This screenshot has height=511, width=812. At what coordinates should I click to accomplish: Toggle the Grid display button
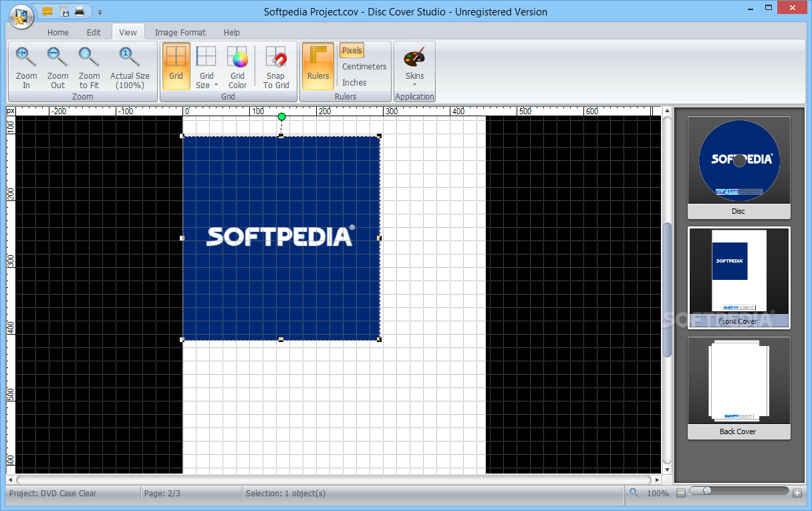tap(176, 67)
